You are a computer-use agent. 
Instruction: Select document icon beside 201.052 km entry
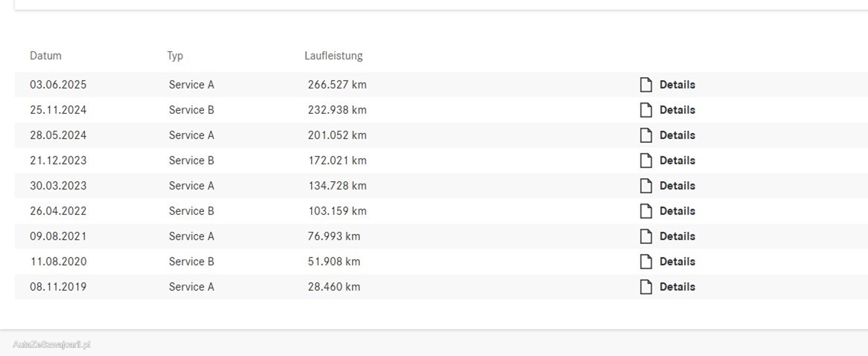tap(646, 135)
